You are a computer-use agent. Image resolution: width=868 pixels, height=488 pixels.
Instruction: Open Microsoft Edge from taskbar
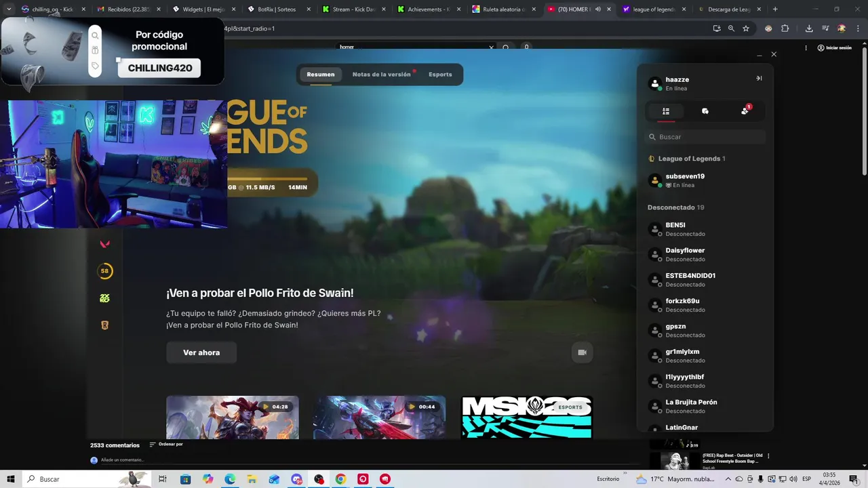coord(230,479)
